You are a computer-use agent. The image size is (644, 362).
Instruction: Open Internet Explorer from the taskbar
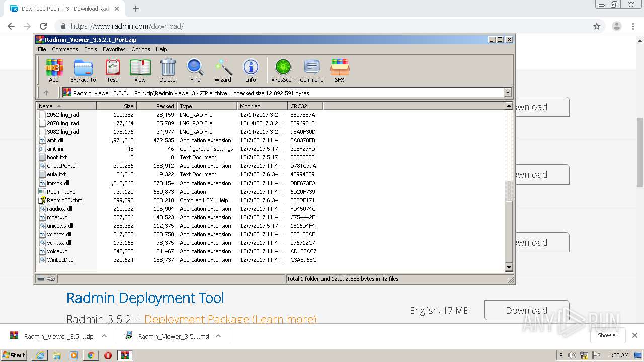(x=40, y=355)
